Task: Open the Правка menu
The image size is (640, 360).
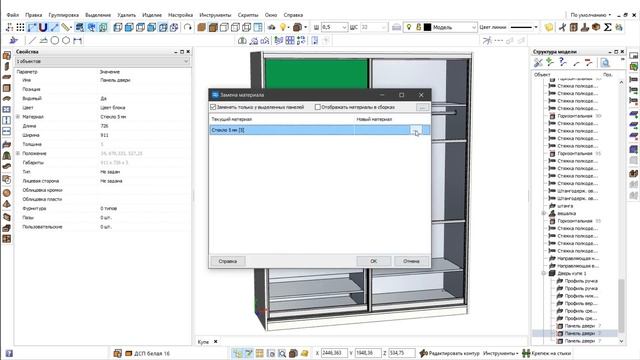Action: tap(34, 15)
